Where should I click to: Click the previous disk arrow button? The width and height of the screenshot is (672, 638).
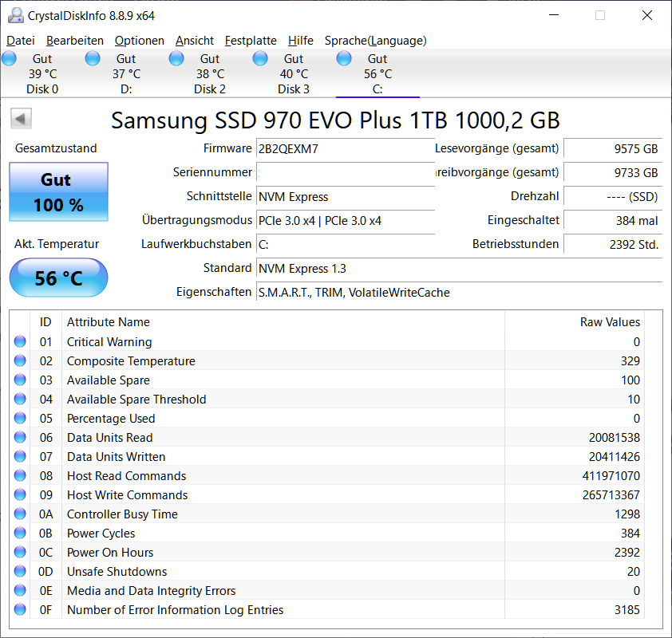(21, 119)
